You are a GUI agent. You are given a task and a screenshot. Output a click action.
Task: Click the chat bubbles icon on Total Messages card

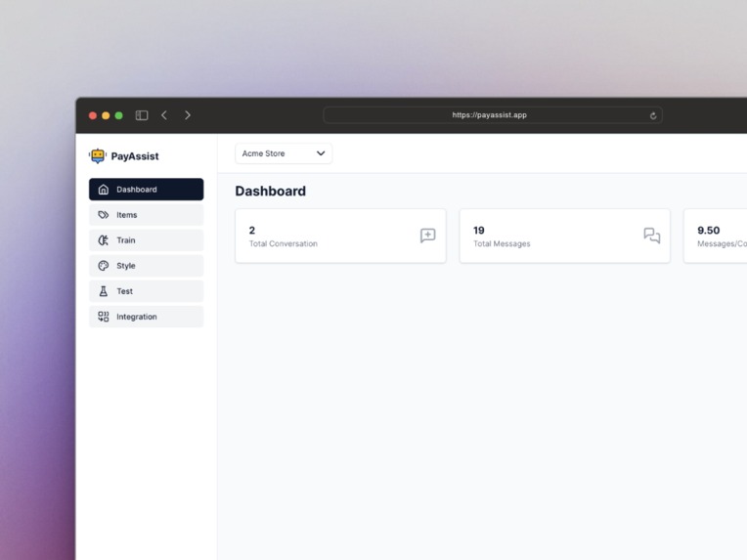(652, 236)
